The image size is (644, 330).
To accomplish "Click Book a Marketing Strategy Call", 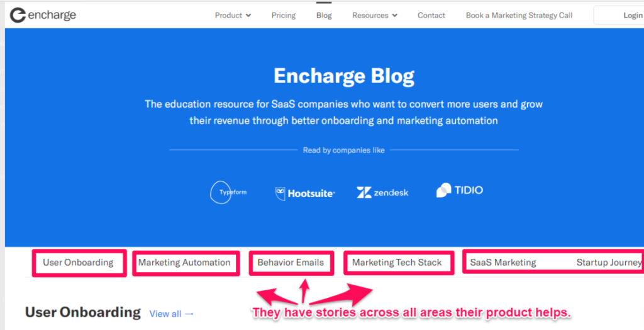I will 519,15.
